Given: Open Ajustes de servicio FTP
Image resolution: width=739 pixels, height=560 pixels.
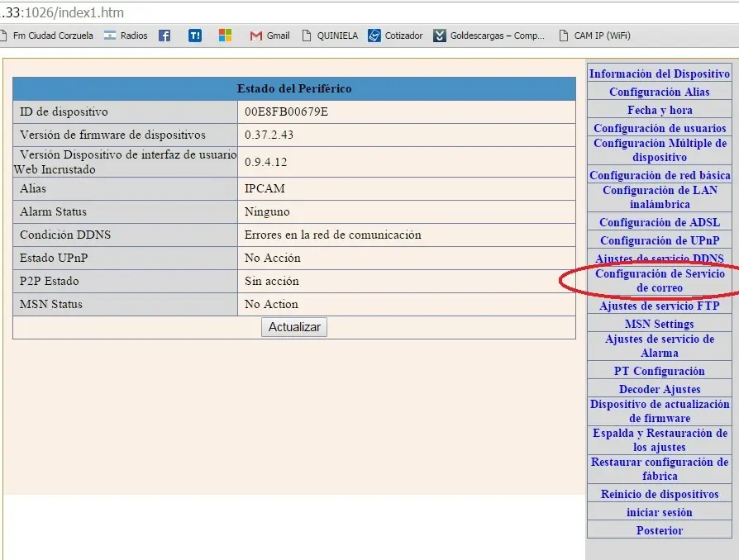Looking at the screenshot, I should click(660, 306).
